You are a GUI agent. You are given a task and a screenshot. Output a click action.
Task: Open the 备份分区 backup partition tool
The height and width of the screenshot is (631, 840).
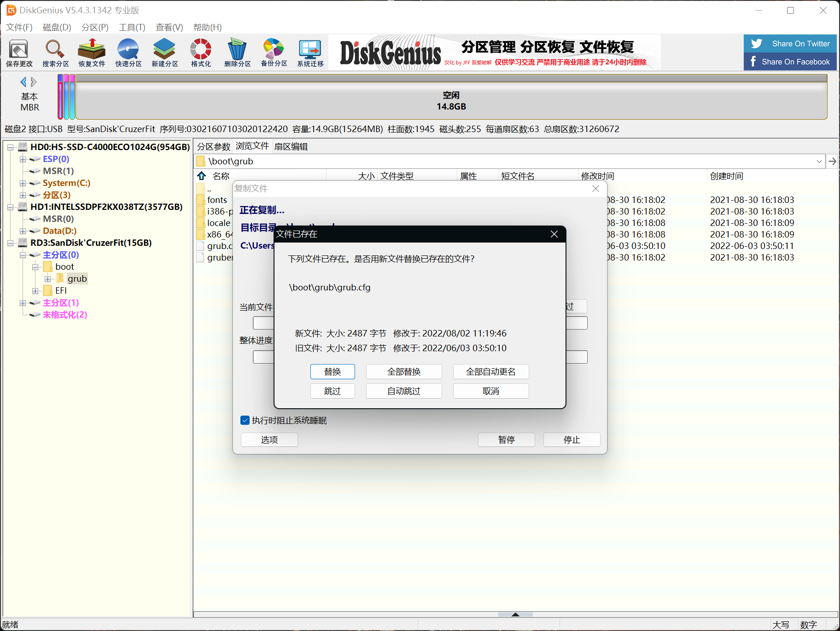[x=274, y=53]
